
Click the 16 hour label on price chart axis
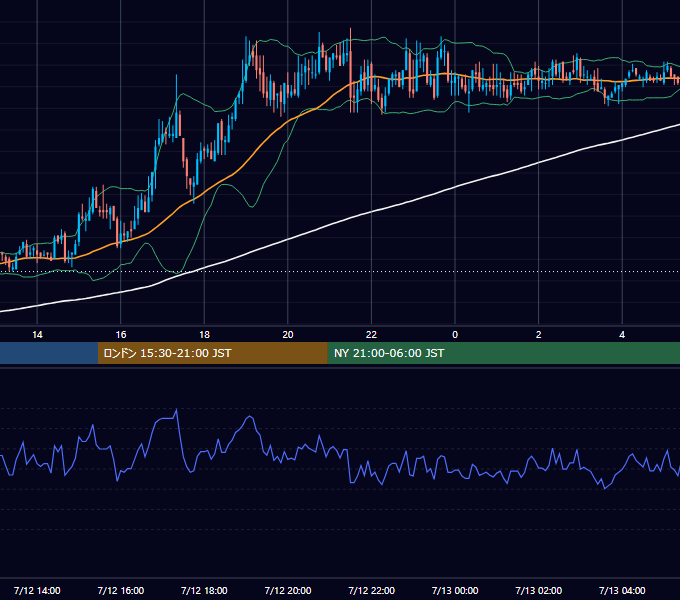click(121, 335)
